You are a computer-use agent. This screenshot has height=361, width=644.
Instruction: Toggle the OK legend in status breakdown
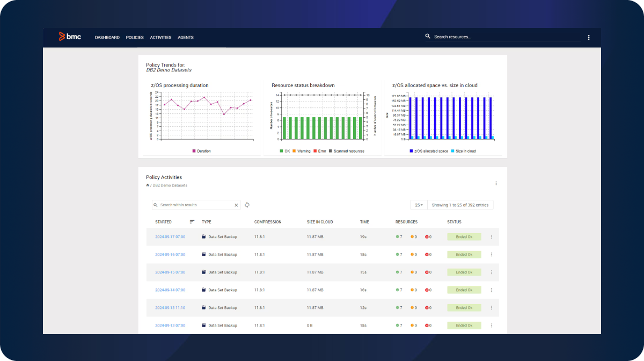(284, 151)
